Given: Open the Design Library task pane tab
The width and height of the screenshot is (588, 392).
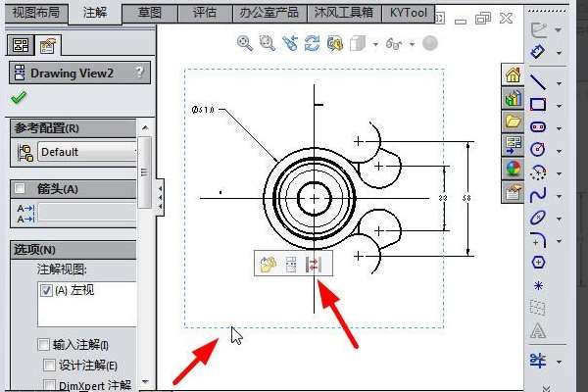Looking at the screenshot, I should pos(513,98).
